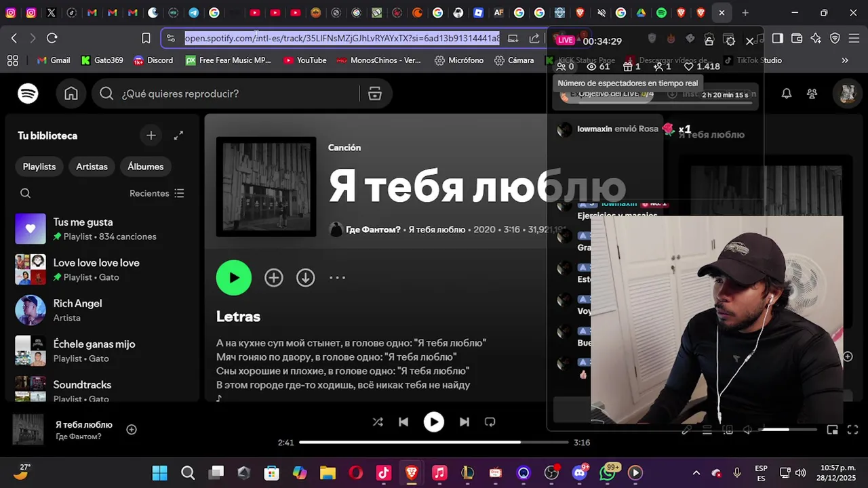The width and height of the screenshot is (868, 488).
Task: Click the song's album cover art
Action: coord(266,187)
